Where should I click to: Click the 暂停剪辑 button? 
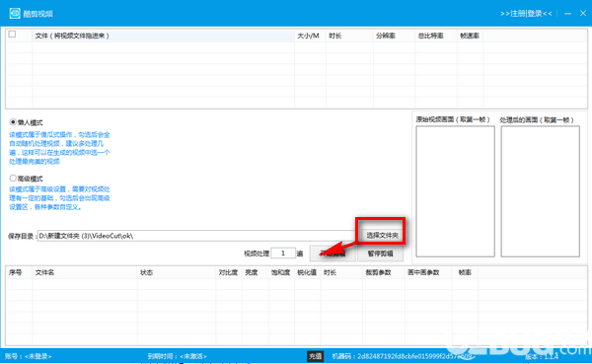[380, 254]
